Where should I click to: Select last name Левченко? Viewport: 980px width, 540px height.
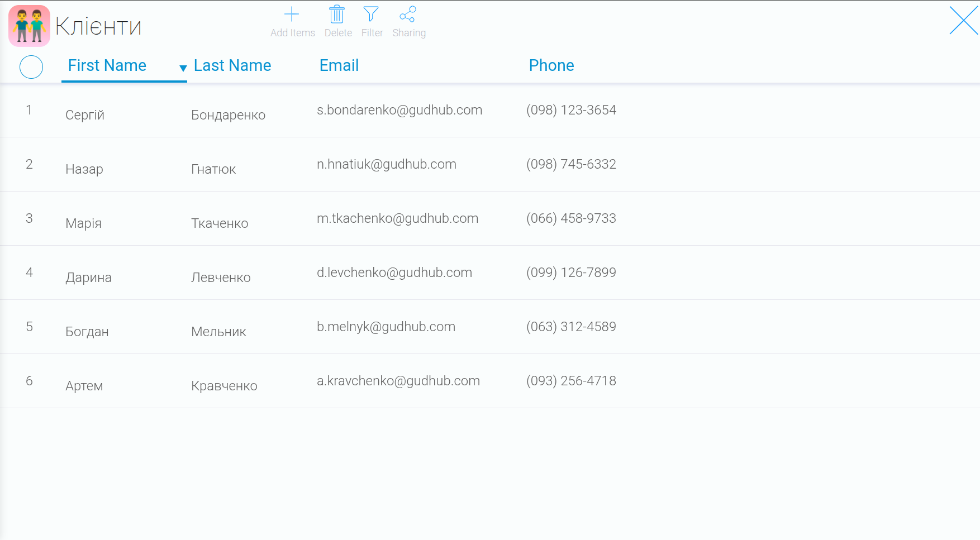pyautogui.click(x=221, y=278)
